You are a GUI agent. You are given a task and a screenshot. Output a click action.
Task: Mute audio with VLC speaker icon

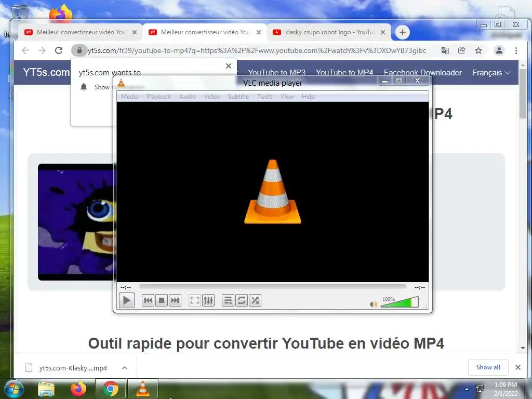pos(373,304)
